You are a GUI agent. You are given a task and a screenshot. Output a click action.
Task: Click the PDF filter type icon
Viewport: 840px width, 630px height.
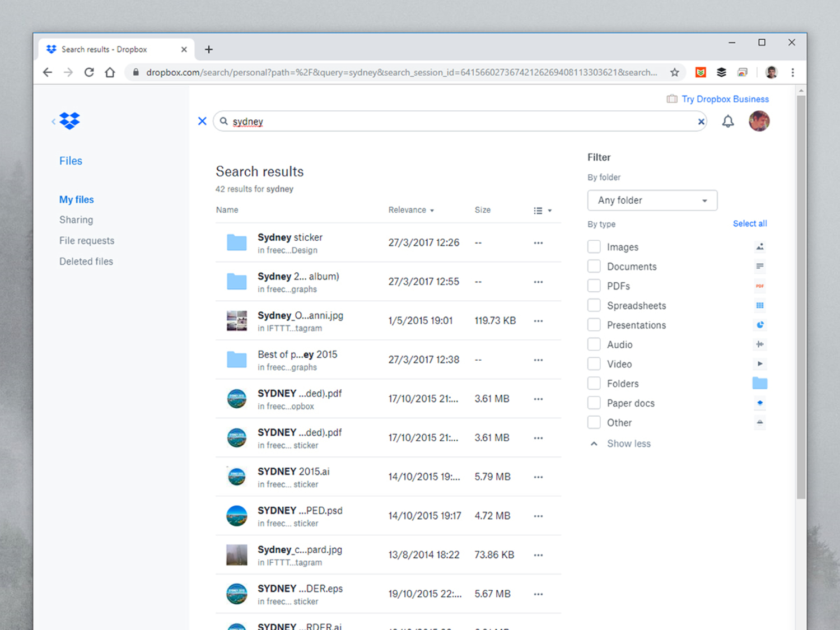[759, 286]
